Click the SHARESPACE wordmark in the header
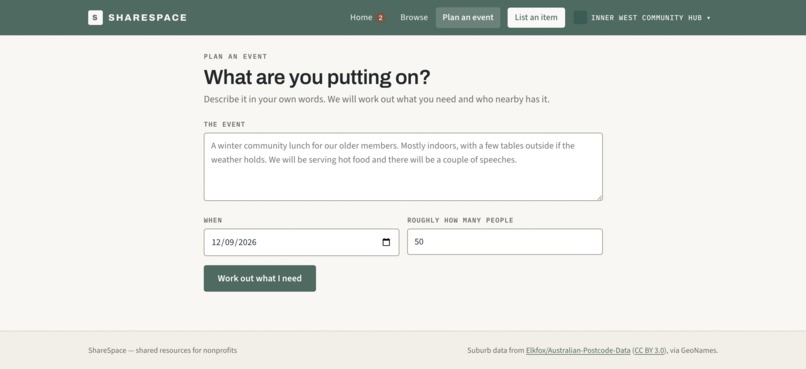The image size is (806, 369). (148, 17)
